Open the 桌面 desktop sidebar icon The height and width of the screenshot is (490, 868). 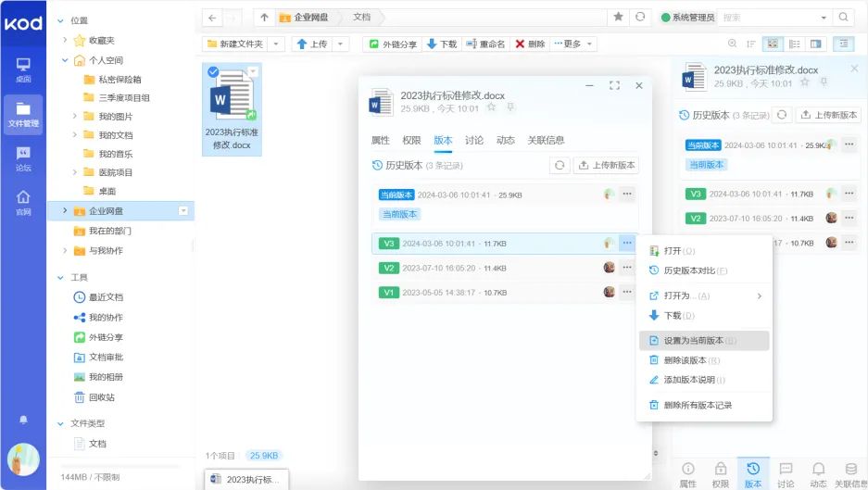click(x=23, y=70)
